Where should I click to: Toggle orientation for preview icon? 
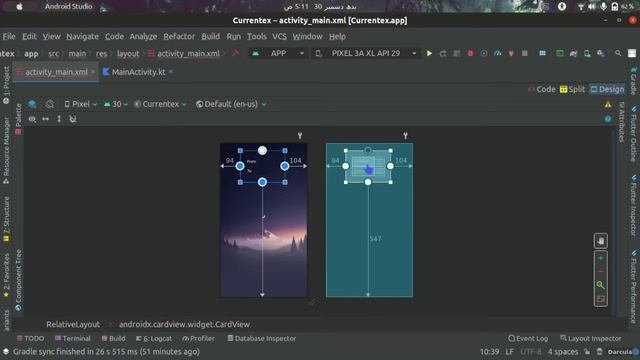(x=49, y=104)
